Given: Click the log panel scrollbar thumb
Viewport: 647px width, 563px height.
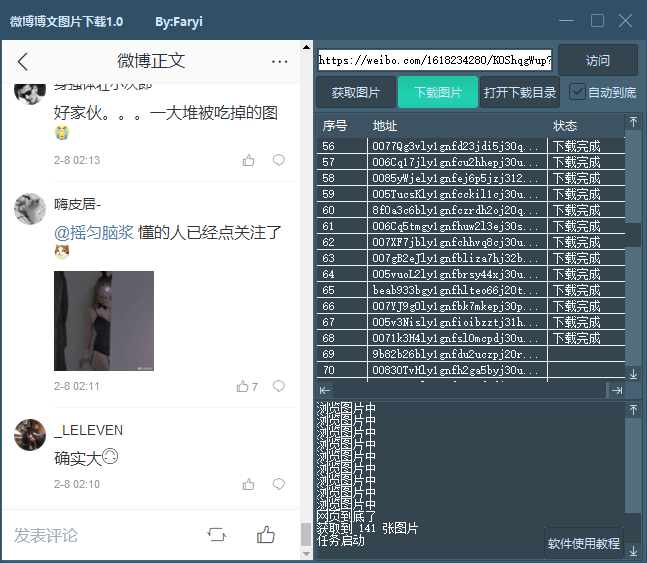Looking at the screenshot, I should point(633,528).
